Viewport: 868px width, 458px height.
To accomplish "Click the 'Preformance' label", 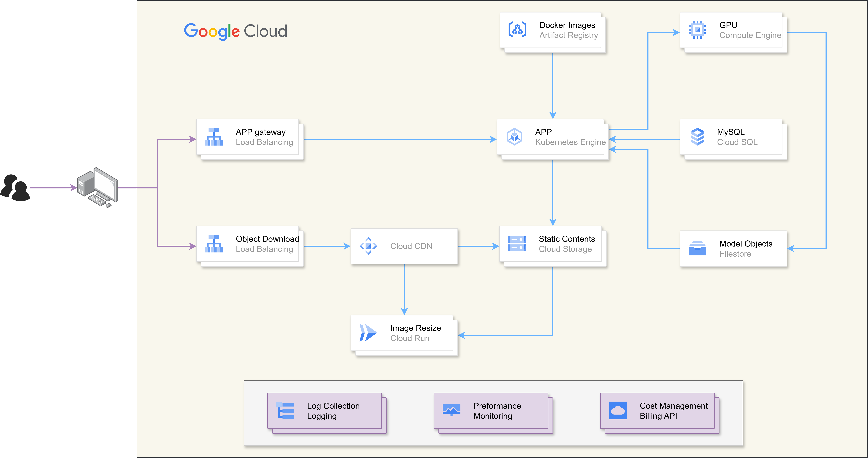I will pos(497,406).
